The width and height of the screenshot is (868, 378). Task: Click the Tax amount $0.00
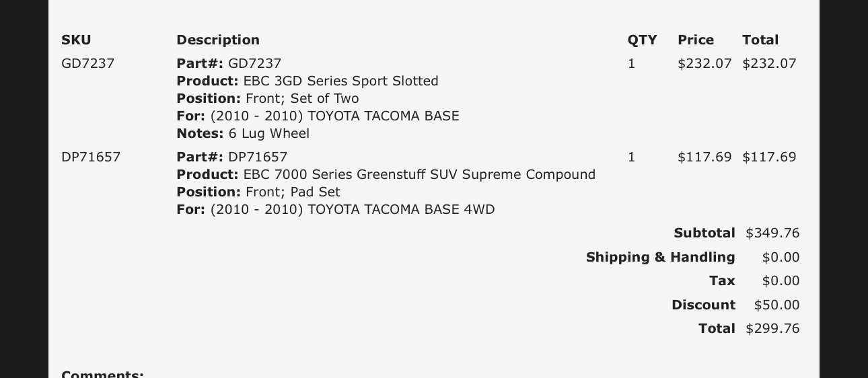(781, 280)
